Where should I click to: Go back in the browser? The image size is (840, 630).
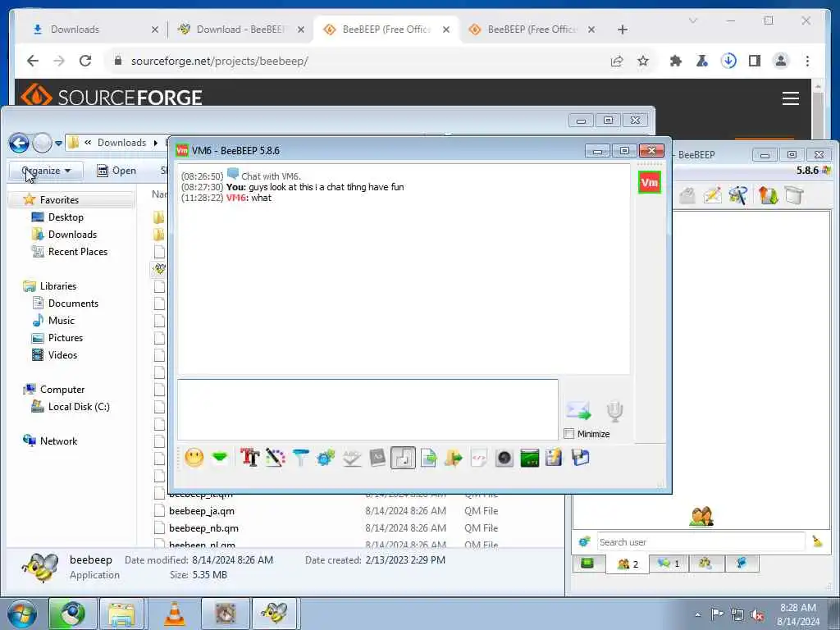coord(33,61)
